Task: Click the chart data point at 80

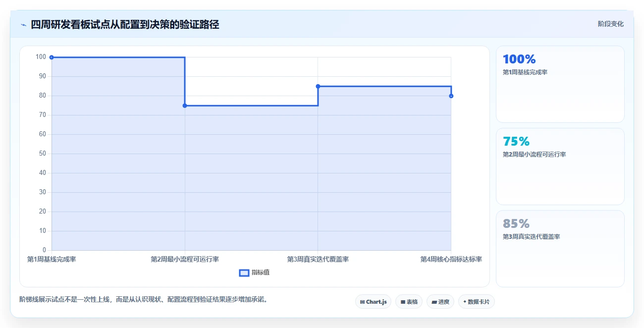Action: click(451, 96)
